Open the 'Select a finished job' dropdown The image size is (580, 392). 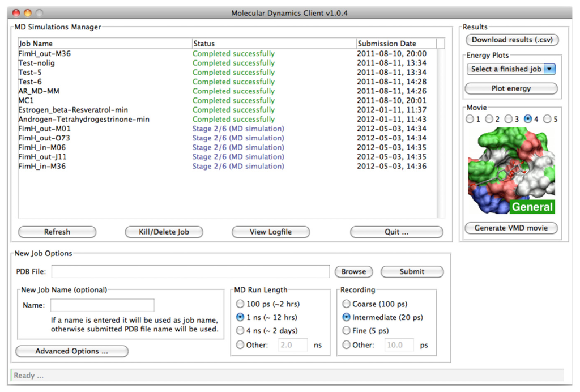pos(511,69)
